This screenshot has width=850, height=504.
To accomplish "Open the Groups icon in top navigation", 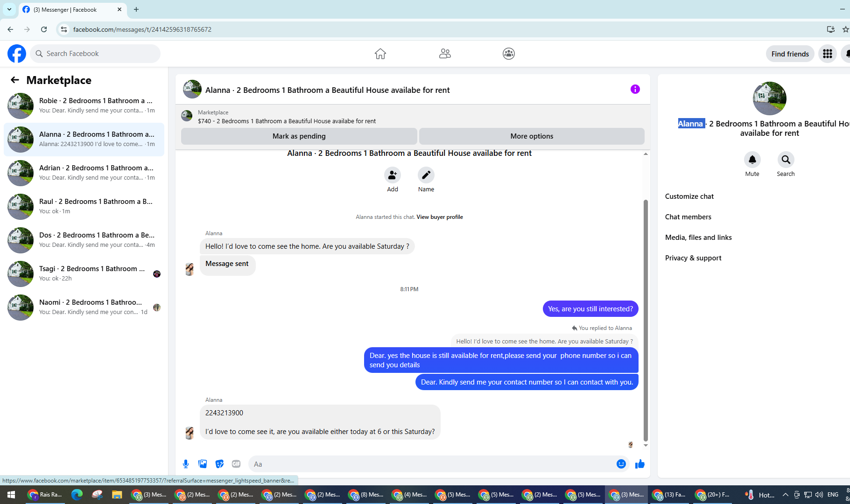I will point(509,54).
